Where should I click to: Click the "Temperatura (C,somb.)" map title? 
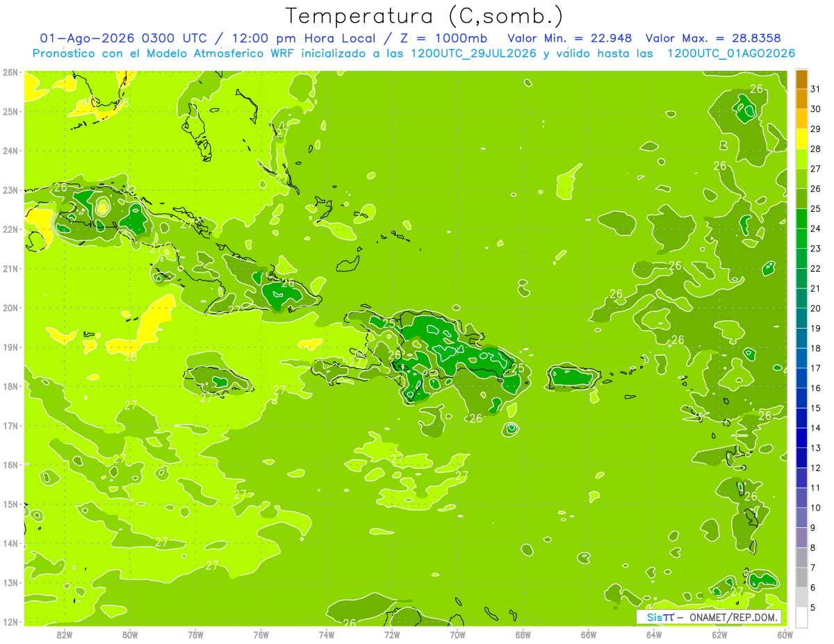coord(424,16)
